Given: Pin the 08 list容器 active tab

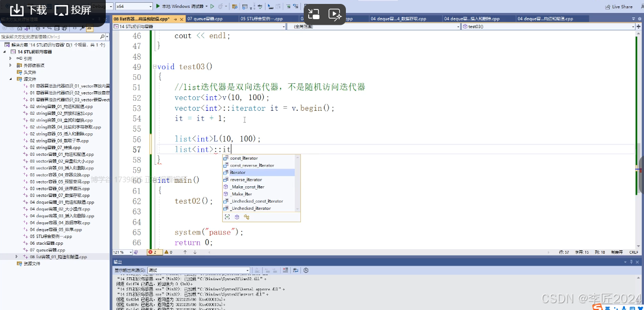Looking at the screenshot, I should pos(175,19).
